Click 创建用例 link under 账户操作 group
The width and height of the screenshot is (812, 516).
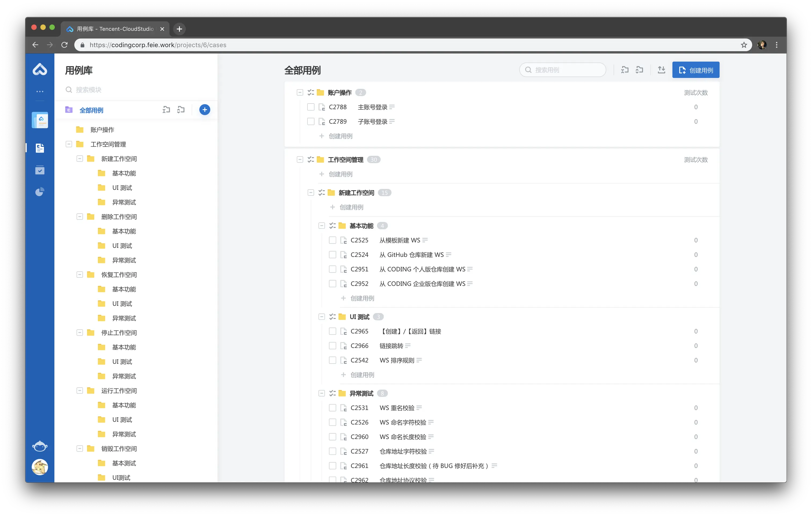(x=340, y=136)
